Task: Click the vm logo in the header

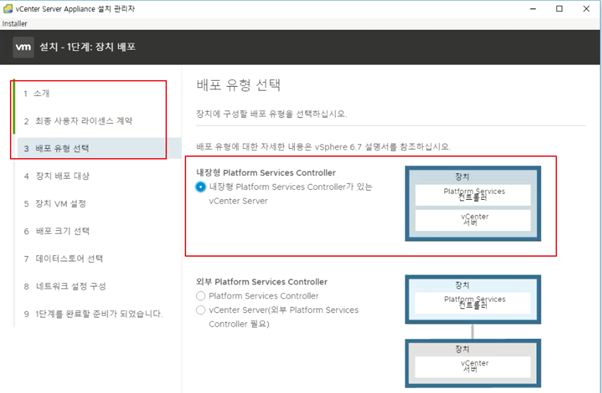Action: [x=23, y=47]
